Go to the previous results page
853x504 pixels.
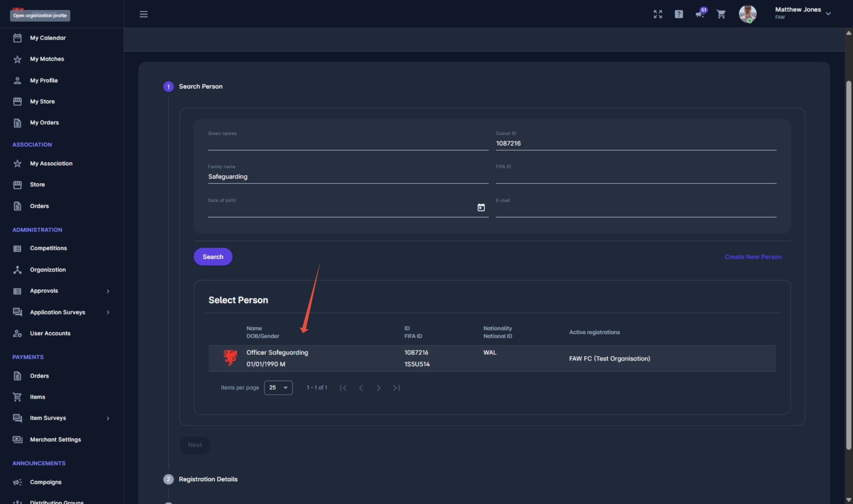pos(361,388)
